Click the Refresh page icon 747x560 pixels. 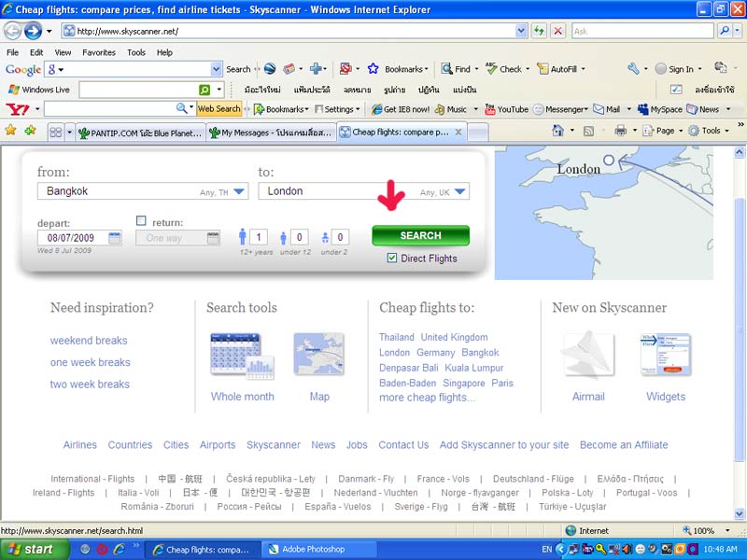click(539, 32)
